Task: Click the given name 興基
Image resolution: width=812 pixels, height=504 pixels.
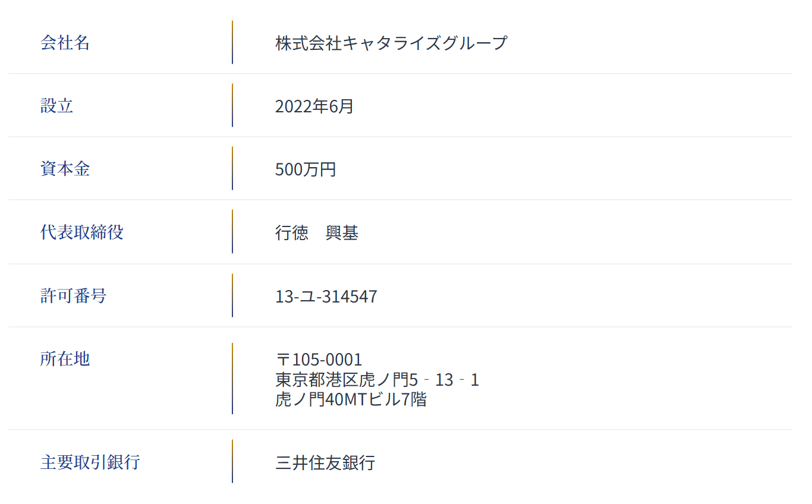Action: click(x=342, y=233)
